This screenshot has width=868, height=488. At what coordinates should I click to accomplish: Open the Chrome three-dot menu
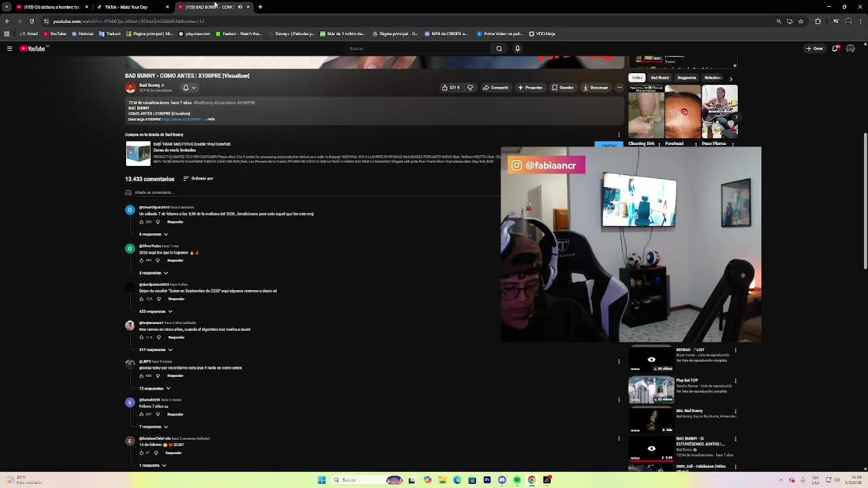[861, 21]
